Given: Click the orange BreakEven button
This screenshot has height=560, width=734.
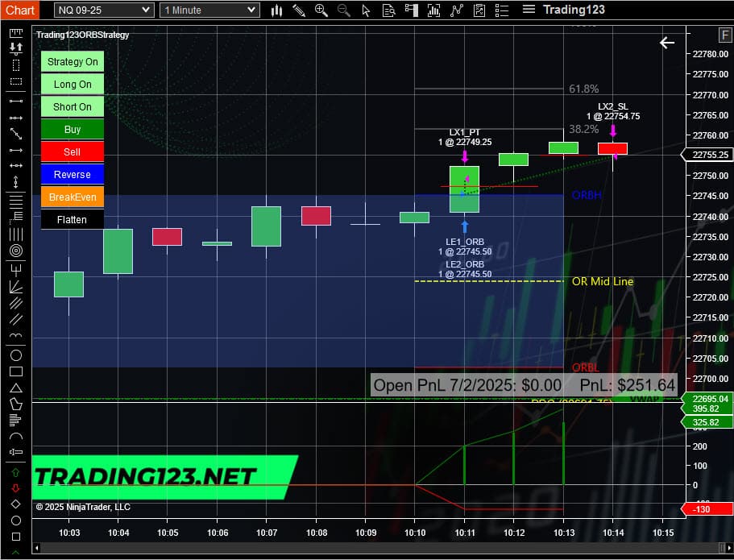Looking at the screenshot, I should click(x=73, y=197).
